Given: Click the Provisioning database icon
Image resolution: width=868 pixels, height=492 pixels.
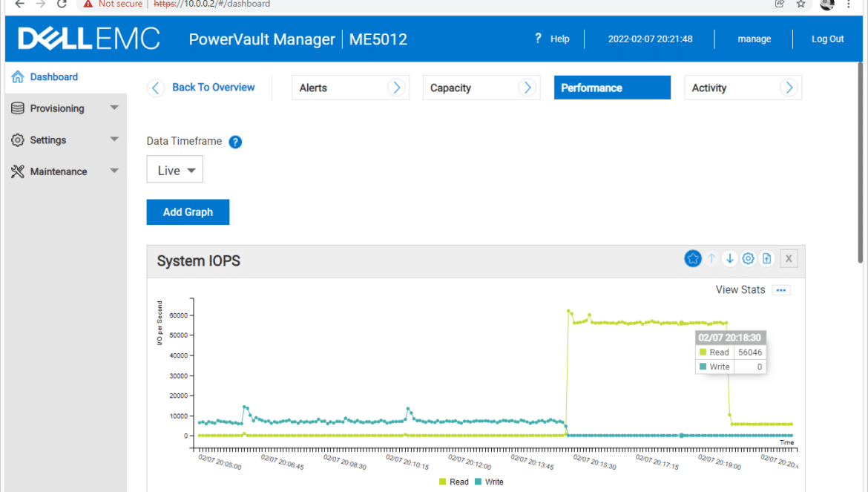Looking at the screenshot, I should (18, 108).
